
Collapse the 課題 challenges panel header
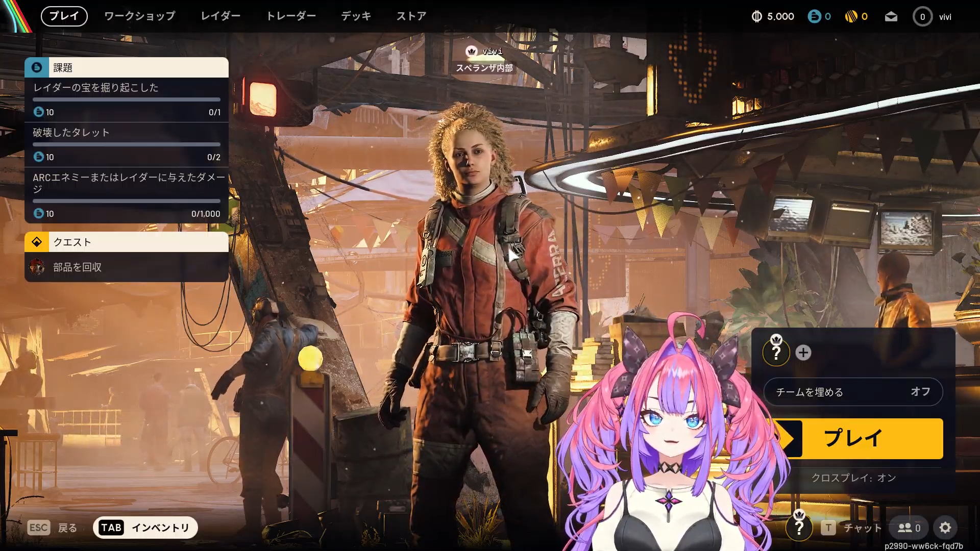pyautogui.click(x=126, y=67)
